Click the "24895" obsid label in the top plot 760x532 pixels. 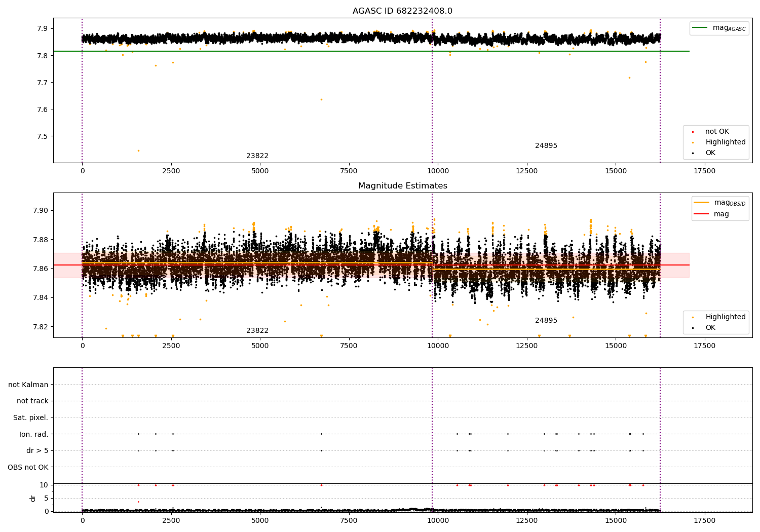coord(546,146)
